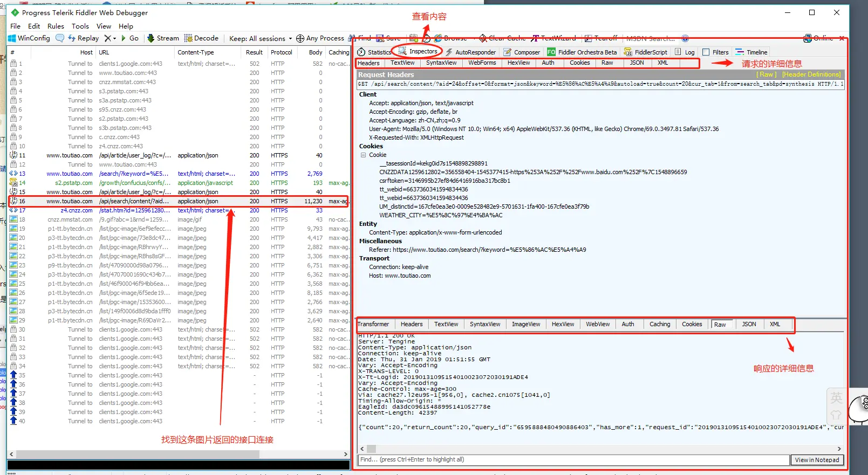Click the Referer header line

point(477,250)
